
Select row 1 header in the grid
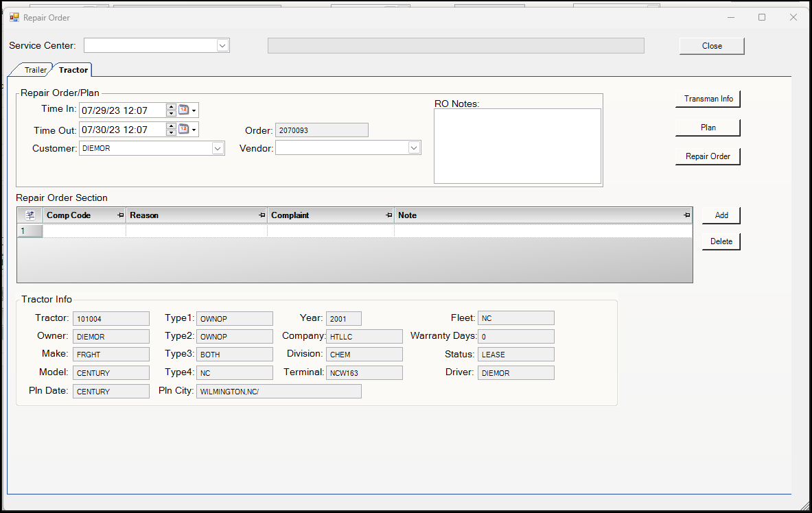pyautogui.click(x=30, y=231)
